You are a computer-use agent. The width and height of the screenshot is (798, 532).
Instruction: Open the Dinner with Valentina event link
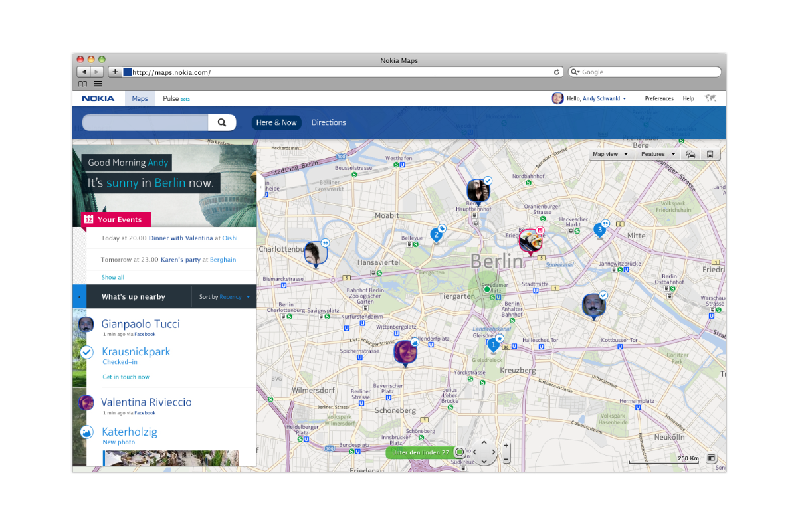180,238
